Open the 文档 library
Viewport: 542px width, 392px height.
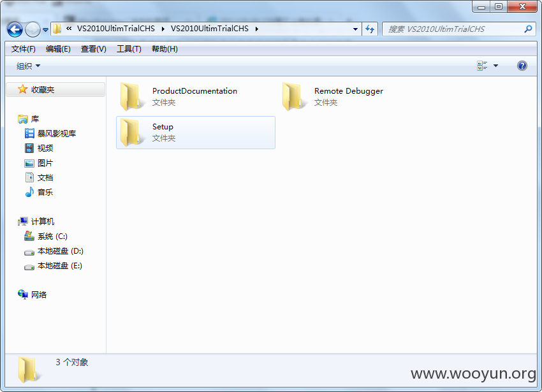(45, 178)
